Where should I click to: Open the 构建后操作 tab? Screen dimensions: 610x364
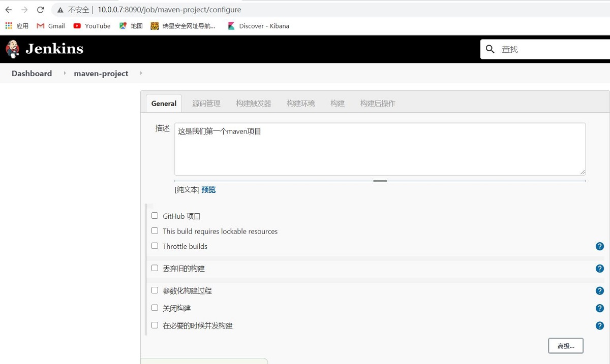(x=378, y=104)
